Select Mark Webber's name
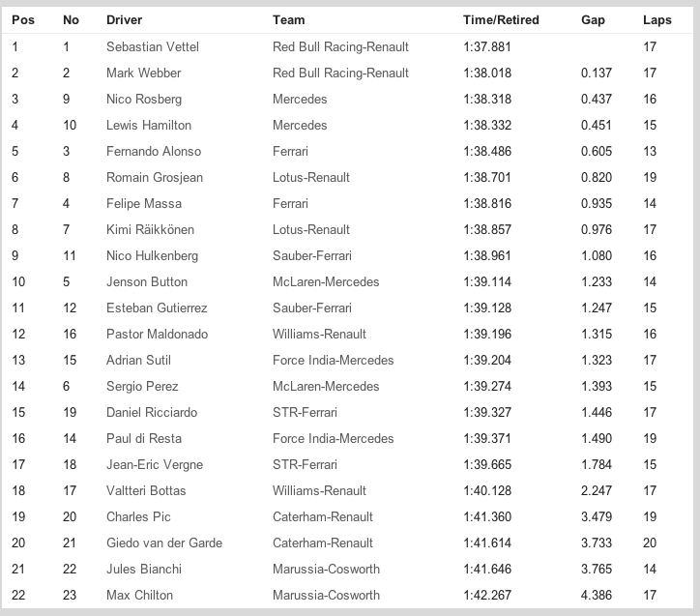Screen dimensions: 700x616 (x=143, y=73)
